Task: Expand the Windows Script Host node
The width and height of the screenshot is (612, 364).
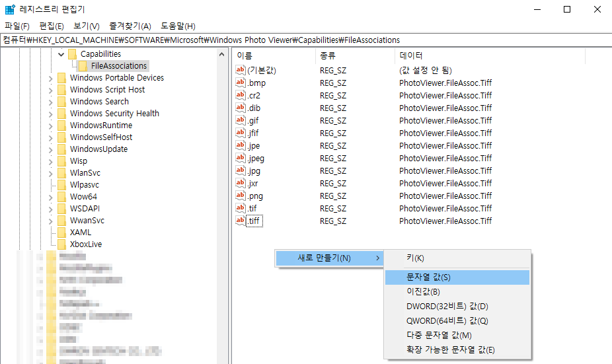Action: [x=50, y=91]
